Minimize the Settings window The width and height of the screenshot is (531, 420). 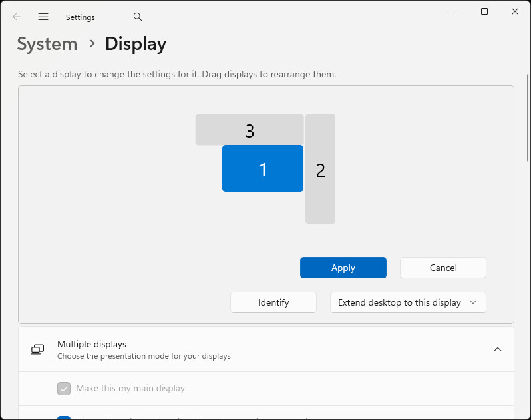coord(454,11)
